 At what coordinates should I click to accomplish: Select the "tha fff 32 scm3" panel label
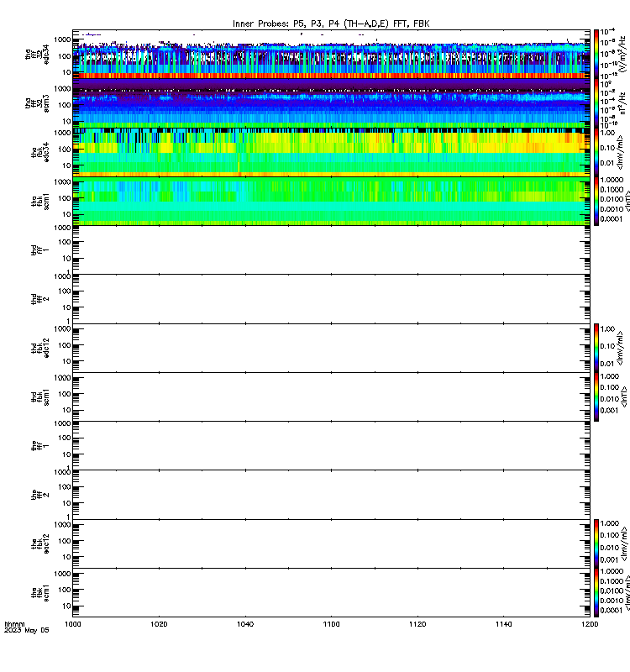[x=37, y=103]
